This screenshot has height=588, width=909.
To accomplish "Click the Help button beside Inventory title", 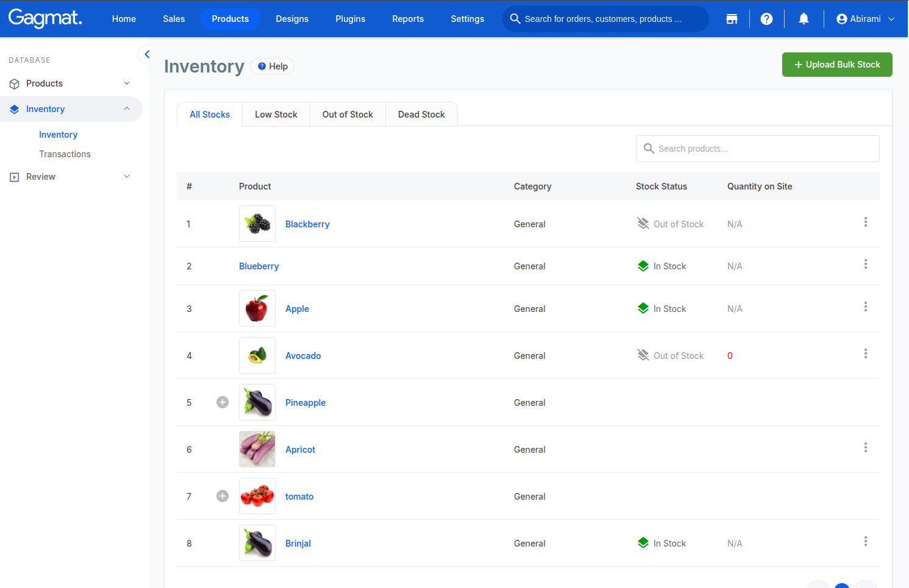I will [x=273, y=66].
